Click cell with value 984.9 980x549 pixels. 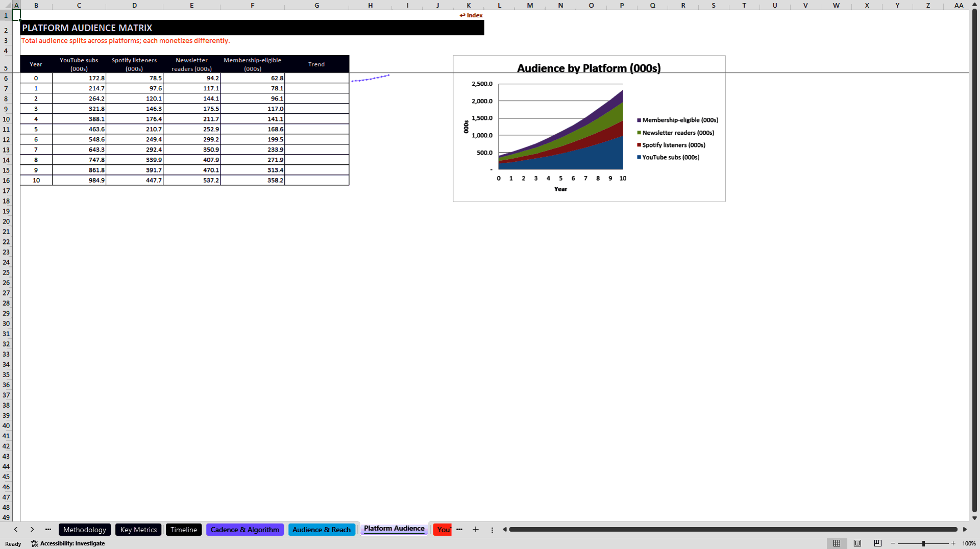[79, 180]
